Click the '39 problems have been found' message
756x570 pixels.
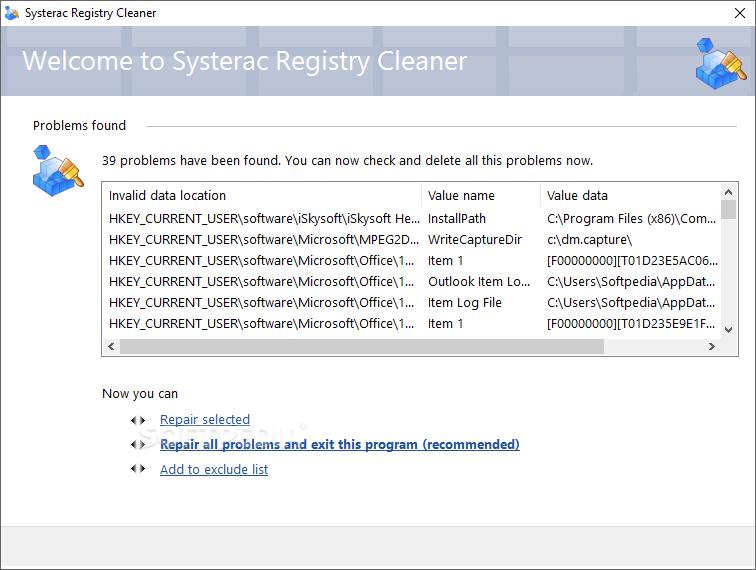click(347, 161)
